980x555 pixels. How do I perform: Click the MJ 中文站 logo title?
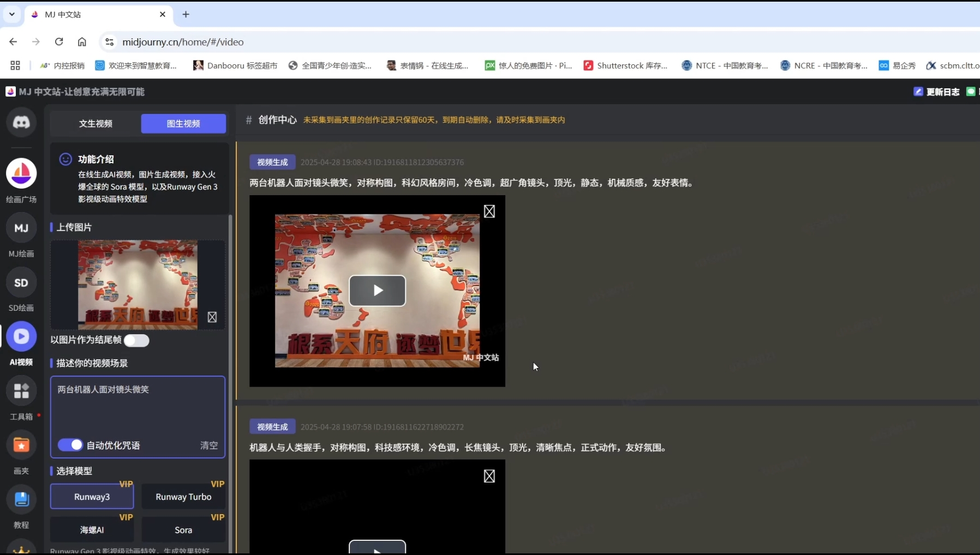click(x=75, y=92)
